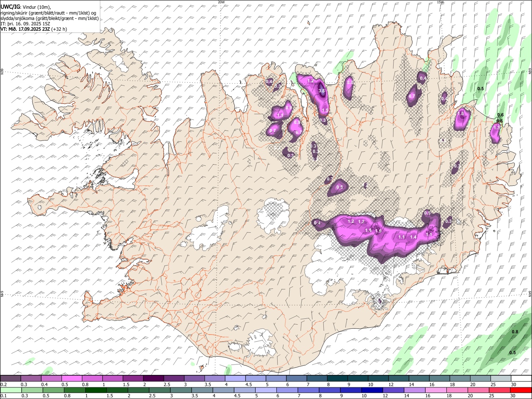Pick the dark teal snow swatch between 8 and 9

[x=337, y=379]
